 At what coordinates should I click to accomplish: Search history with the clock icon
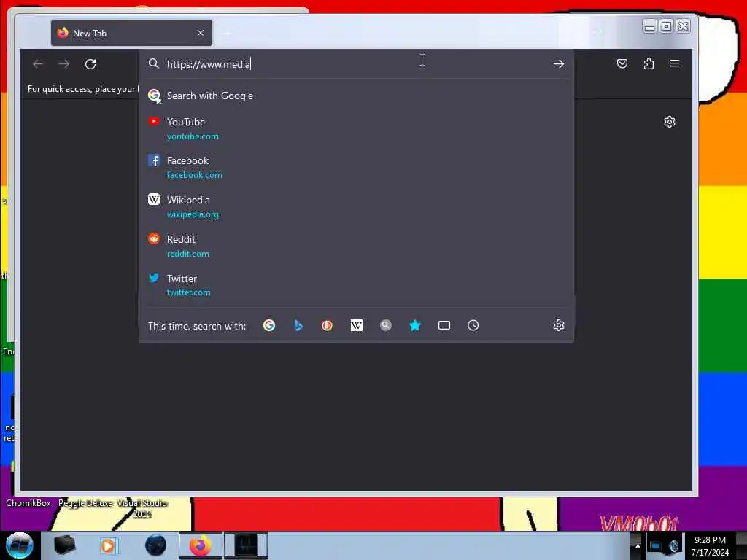[x=473, y=325]
